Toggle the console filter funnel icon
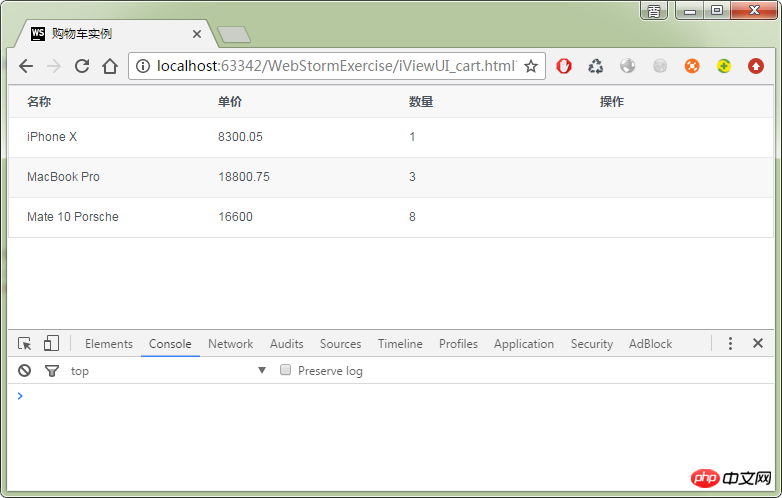The height and width of the screenshot is (498, 782). coord(52,371)
